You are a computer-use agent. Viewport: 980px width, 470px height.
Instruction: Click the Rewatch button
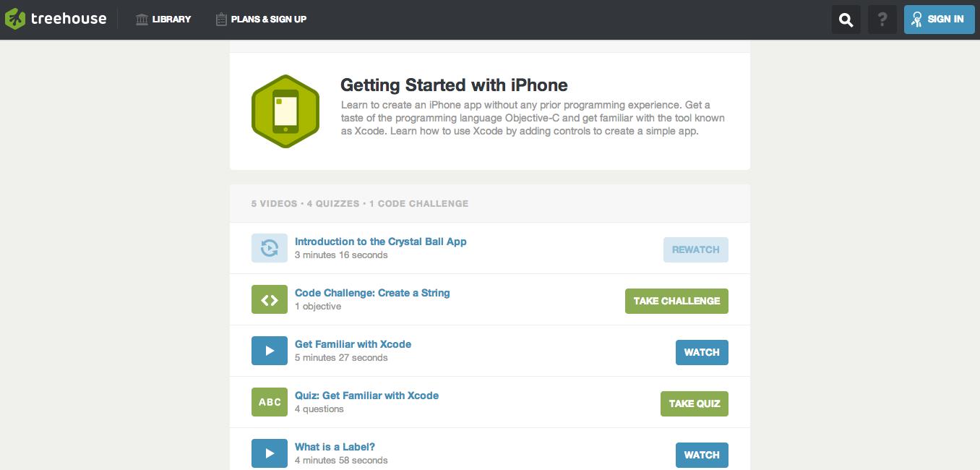(x=695, y=249)
